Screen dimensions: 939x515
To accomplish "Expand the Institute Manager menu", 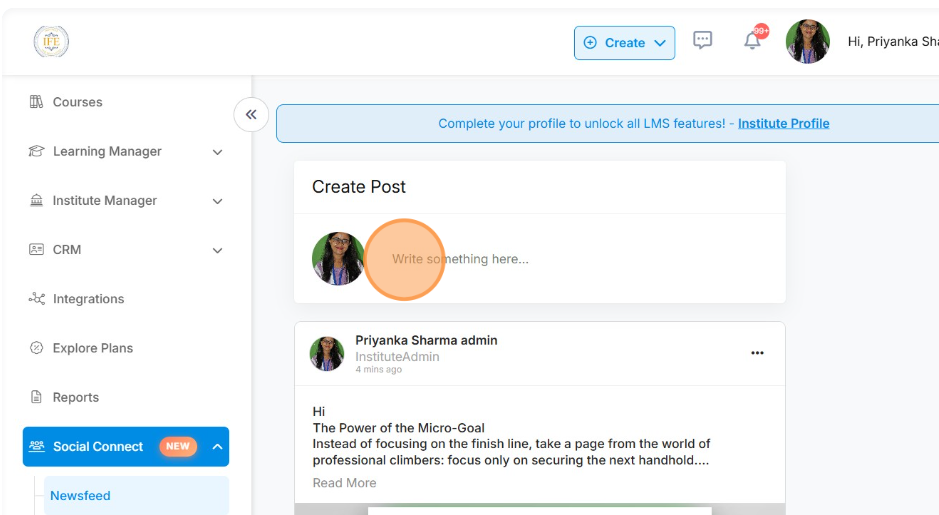I will (217, 201).
